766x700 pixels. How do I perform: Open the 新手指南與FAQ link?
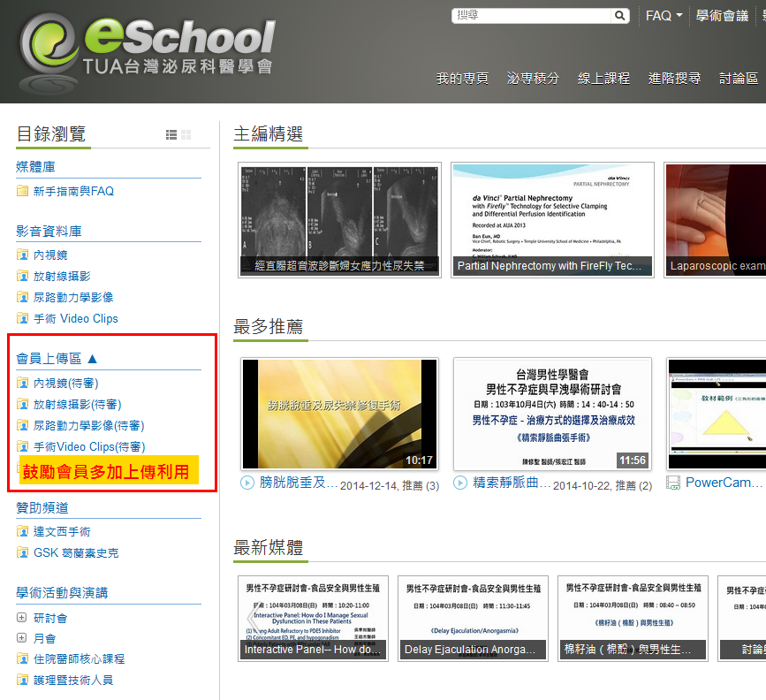click(x=73, y=191)
